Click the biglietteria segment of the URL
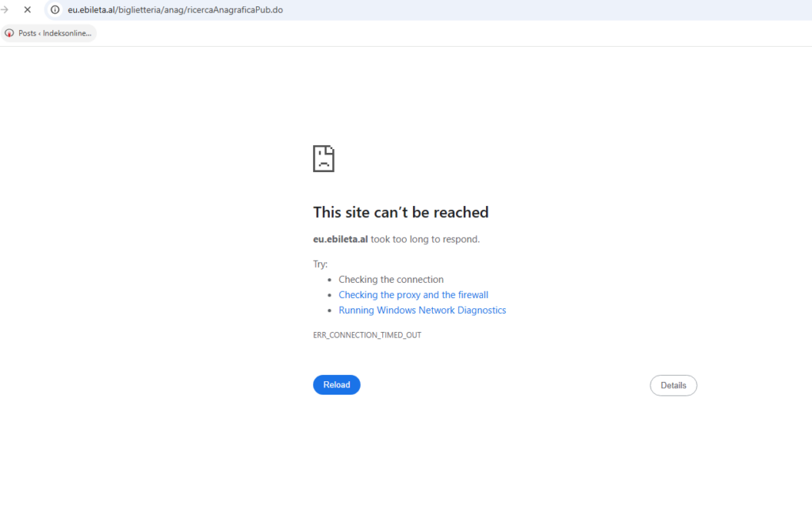Image resolution: width=812 pixels, height=531 pixels. pyautogui.click(x=140, y=10)
